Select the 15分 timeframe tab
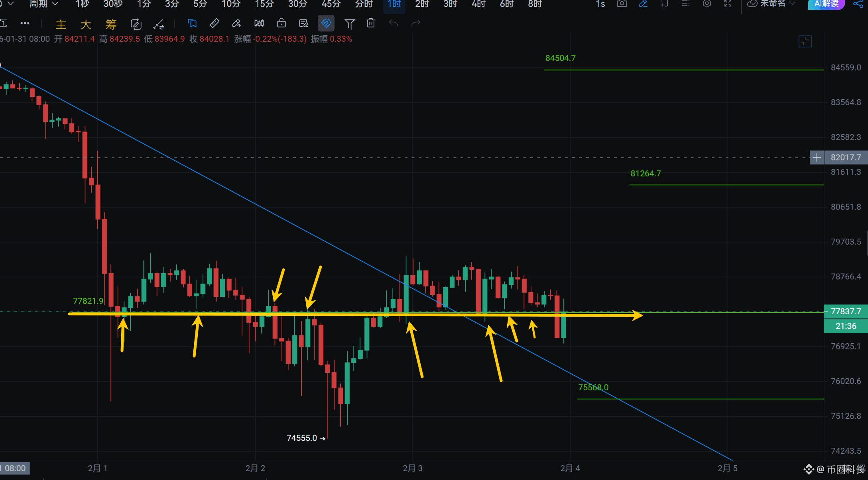Screen dimensions: 868x480 264,4
